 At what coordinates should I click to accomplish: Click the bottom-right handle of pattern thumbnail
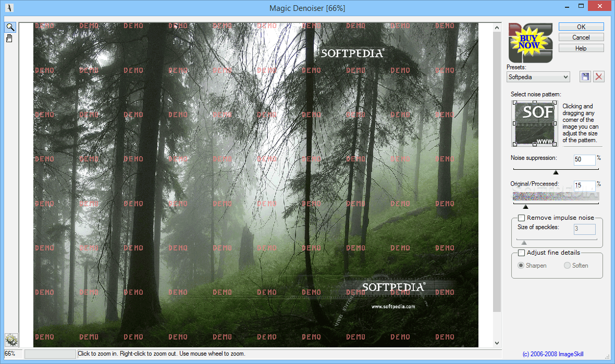coord(555,144)
